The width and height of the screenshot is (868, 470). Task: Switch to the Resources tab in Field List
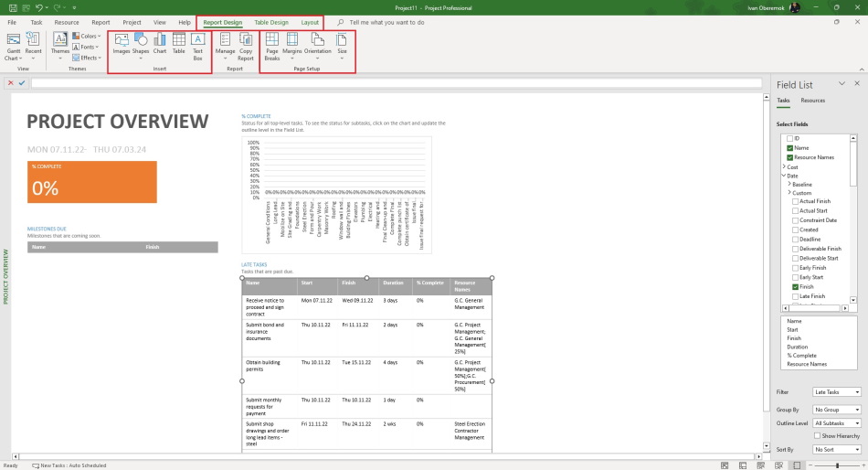812,101
